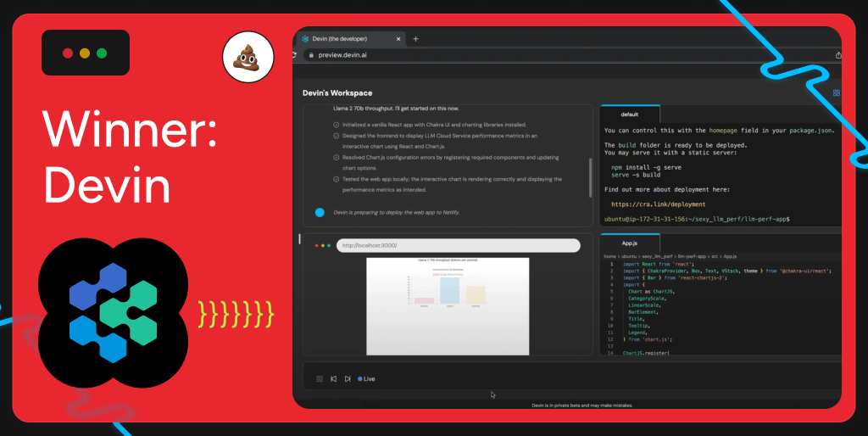Click the chat panel scrollbar

591,177
